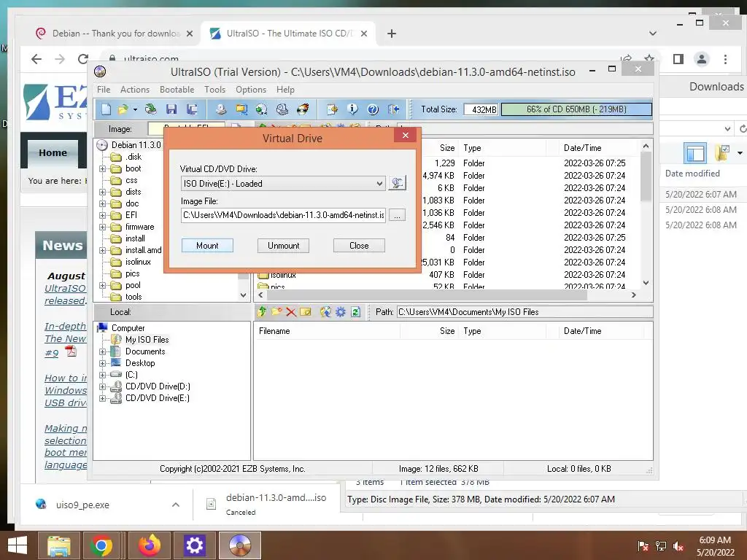This screenshot has height=560, width=747.
Task: Click the Make CD/DVD image icon
Action: click(220, 109)
